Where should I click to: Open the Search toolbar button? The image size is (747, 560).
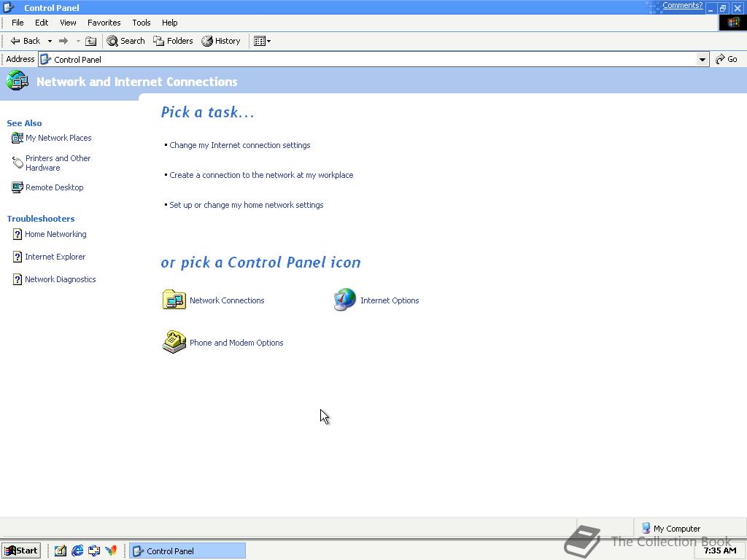pos(125,41)
